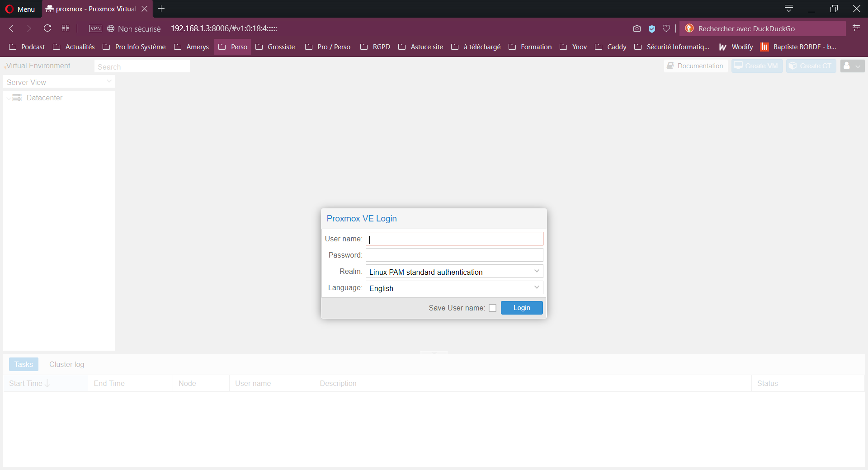Enable the Save User name checkbox

(x=493, y=308)
